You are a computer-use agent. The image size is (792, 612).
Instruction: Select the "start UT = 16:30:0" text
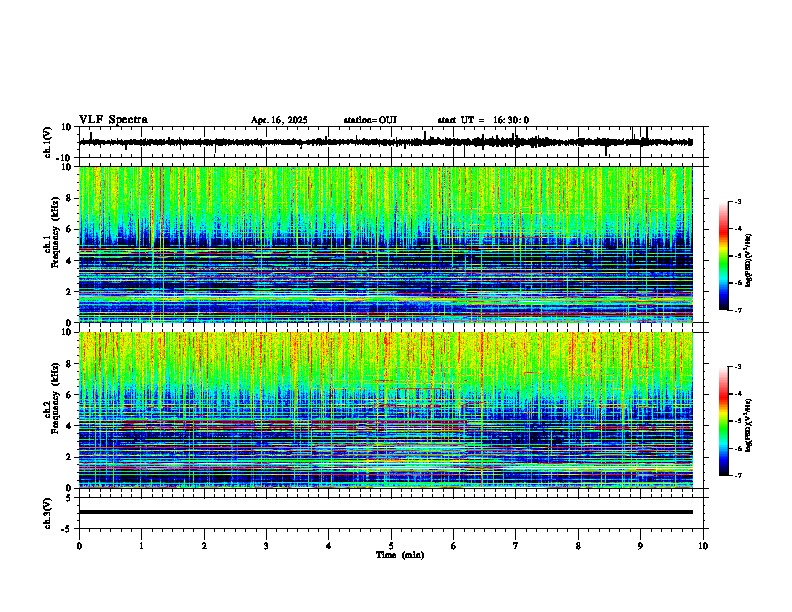(x=483, y=120)
